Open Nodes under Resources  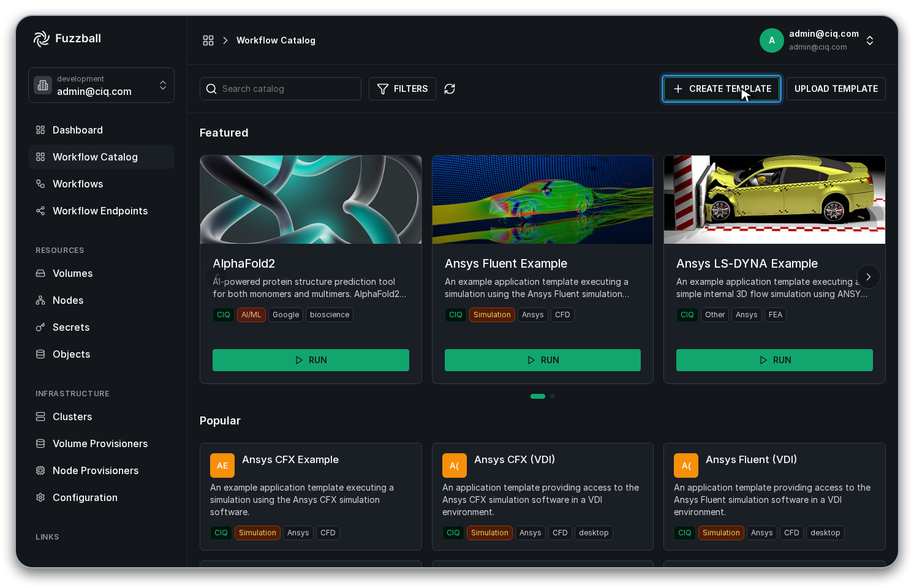(x=101, y=300)
